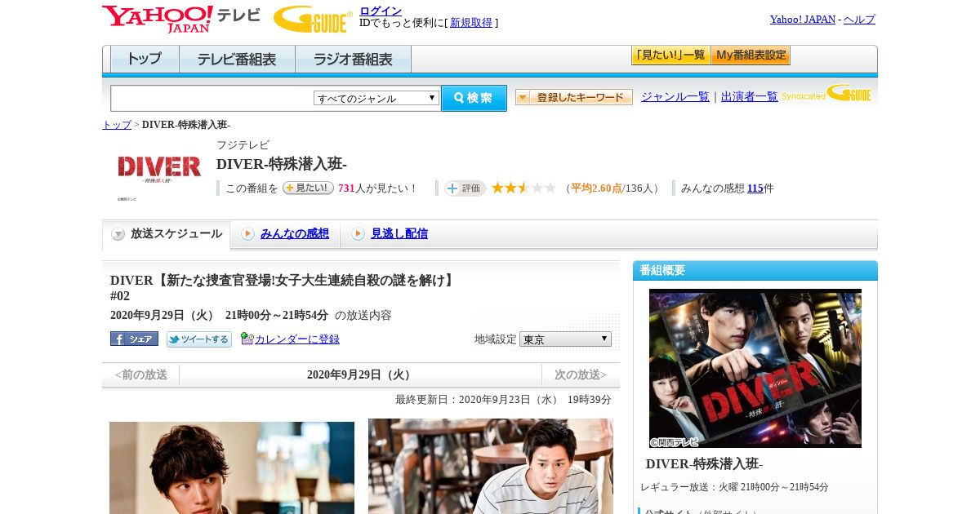Open the カレンダーに登録 link
The image size is (980, 514).
(x=297, y=339)
